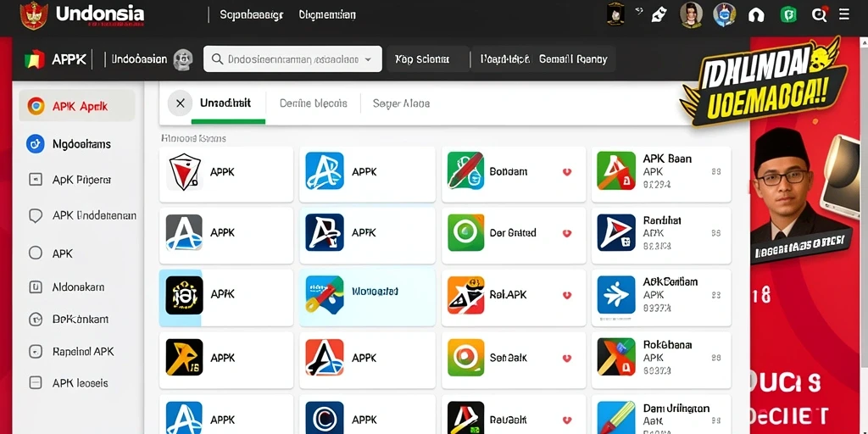868x434 pixels.
Task: Open the blue-haired user avatar
Action: point(724,15)
